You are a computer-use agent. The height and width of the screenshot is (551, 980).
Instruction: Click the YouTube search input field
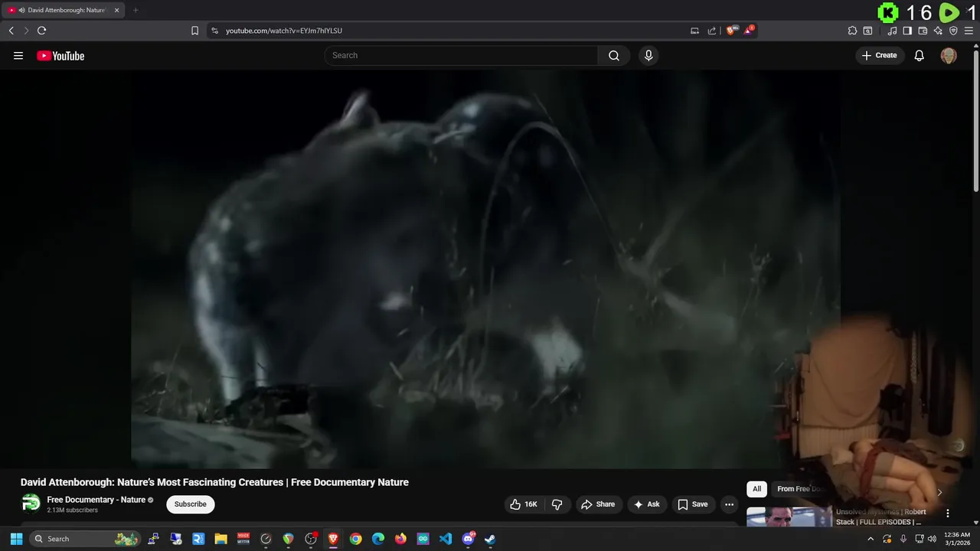[461, 55]
